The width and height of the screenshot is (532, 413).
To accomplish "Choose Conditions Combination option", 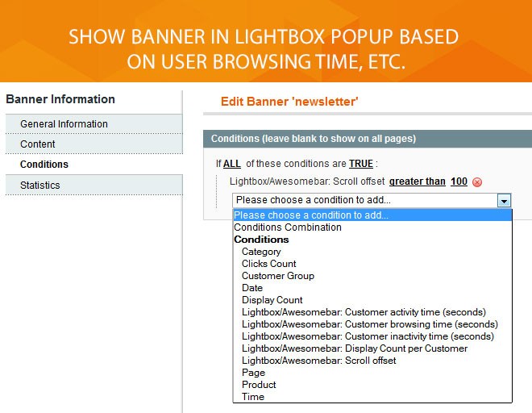I will coord(288,227).
